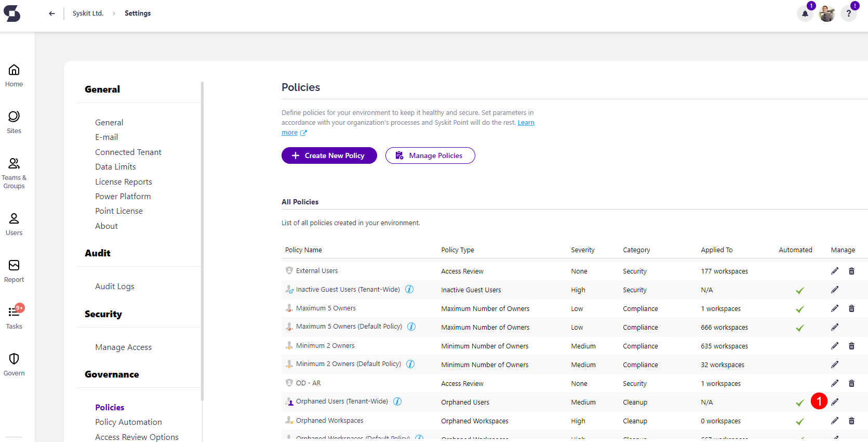Go to Home in sidebar
This screenshot has width=868, height=442.
click(x=14, y=76)
